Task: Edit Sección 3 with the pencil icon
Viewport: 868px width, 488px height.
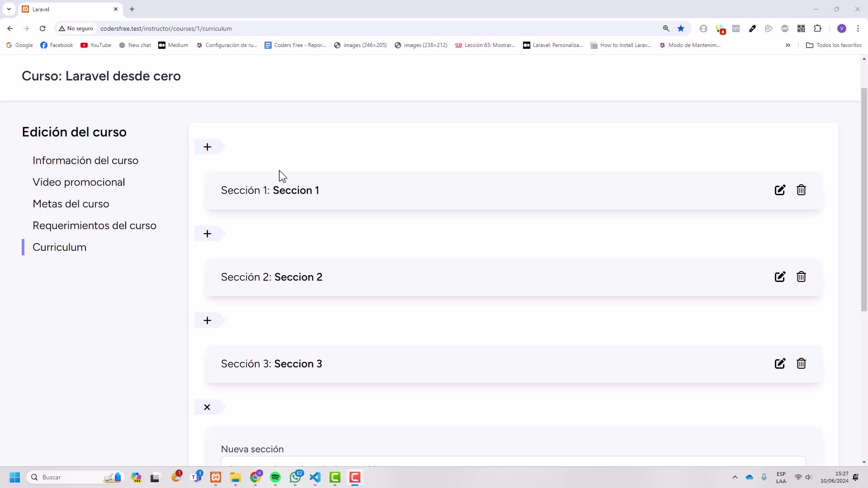Action: [x=780, y=364]
